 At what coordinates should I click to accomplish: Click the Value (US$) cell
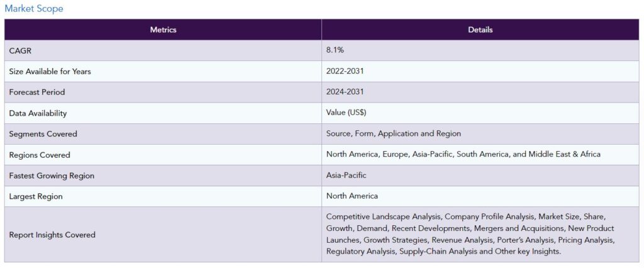click(480, 113)
